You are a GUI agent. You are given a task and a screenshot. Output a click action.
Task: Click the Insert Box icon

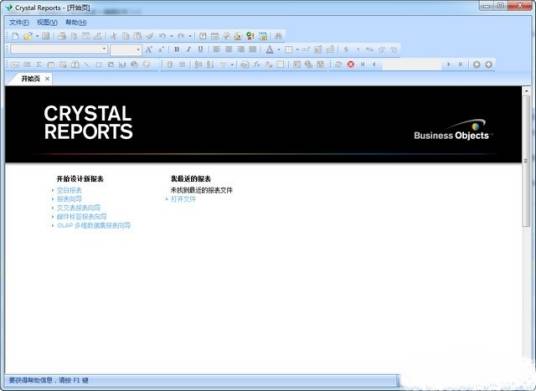coord(99,64)
